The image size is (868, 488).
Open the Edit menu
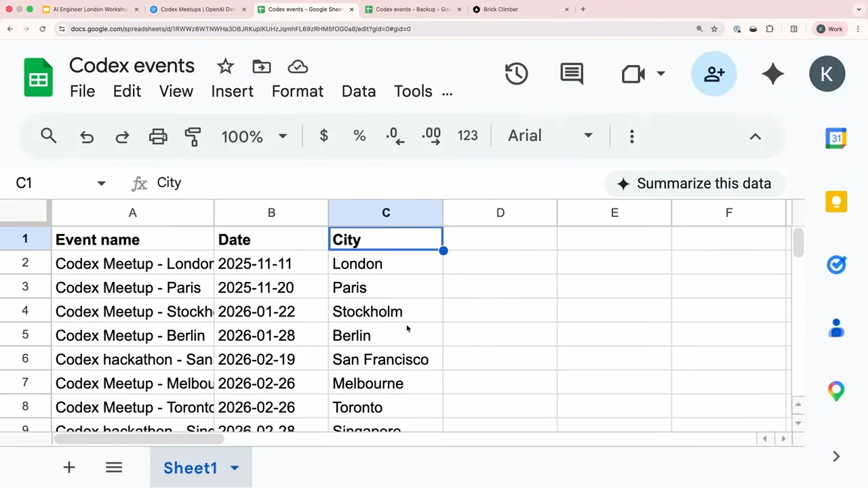tap(127, 91)
